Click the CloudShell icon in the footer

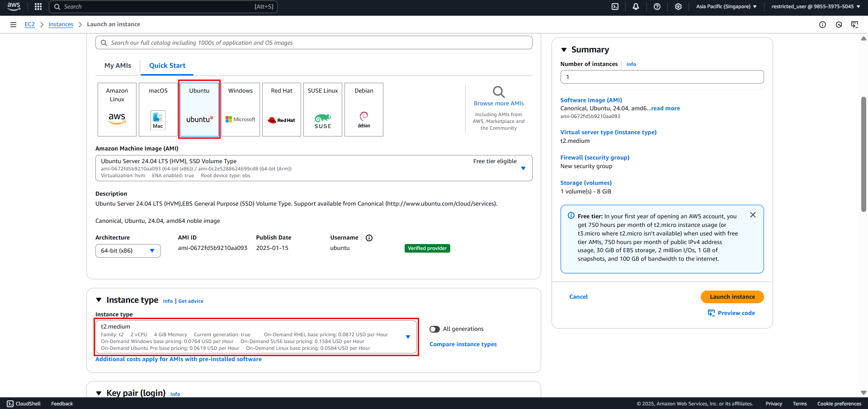point(10,404)
